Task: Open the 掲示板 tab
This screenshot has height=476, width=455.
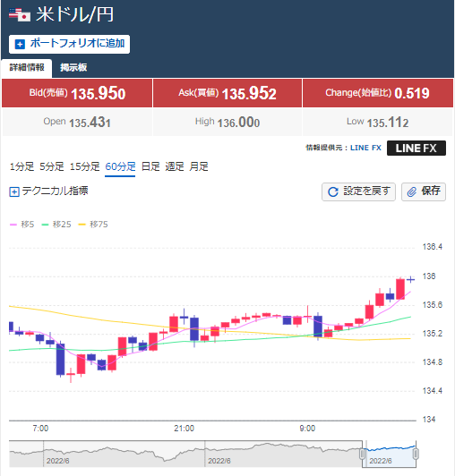Action: [x=73, y=67]
